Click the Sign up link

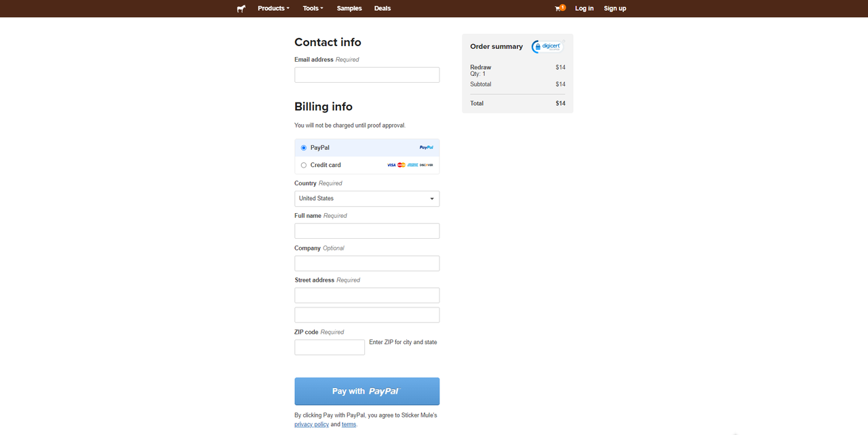click(x=615, y=8)
